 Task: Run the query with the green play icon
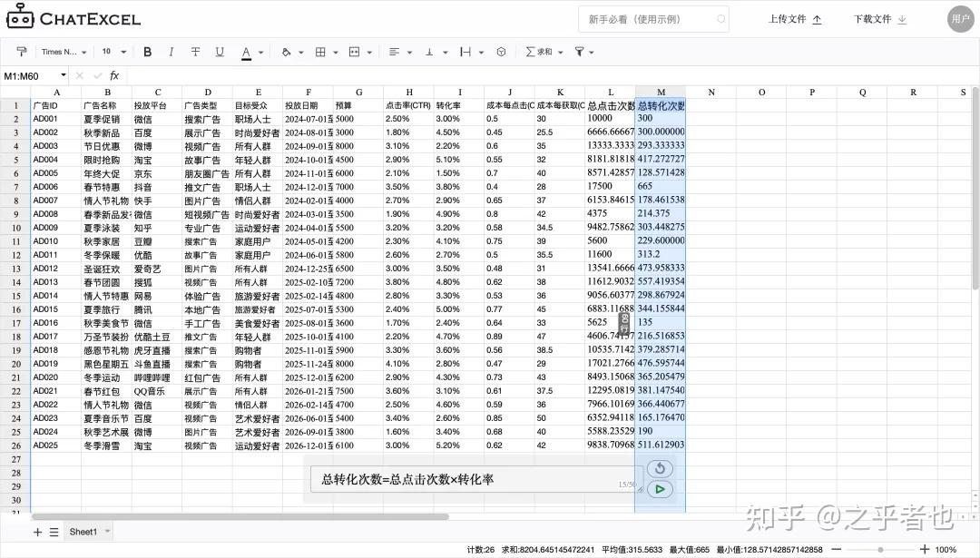[661, 488]
